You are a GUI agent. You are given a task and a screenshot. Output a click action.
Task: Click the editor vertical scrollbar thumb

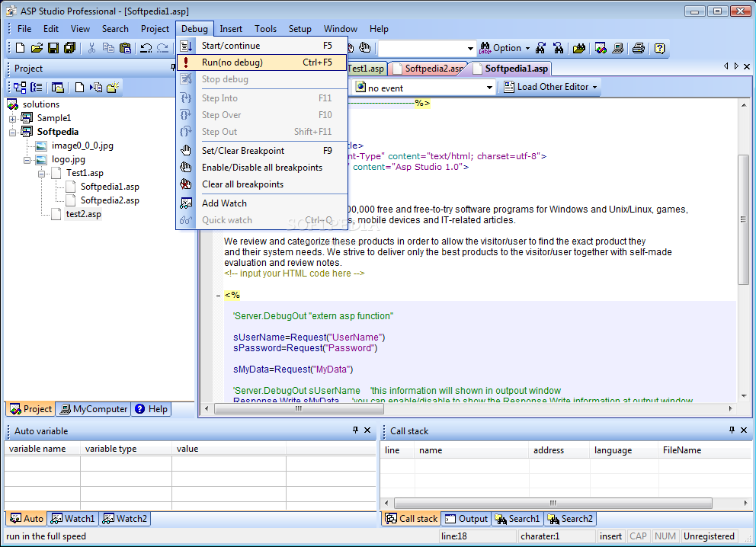point(743,219)
